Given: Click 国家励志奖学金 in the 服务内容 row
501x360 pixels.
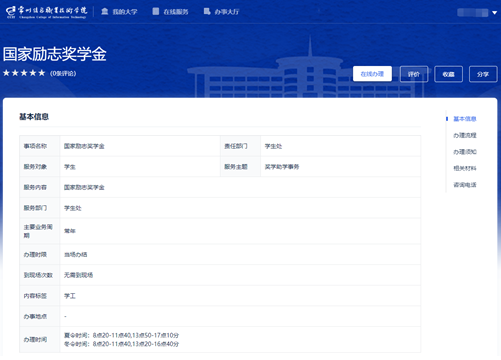Looking at the screenshot, I should coord(84,187).
